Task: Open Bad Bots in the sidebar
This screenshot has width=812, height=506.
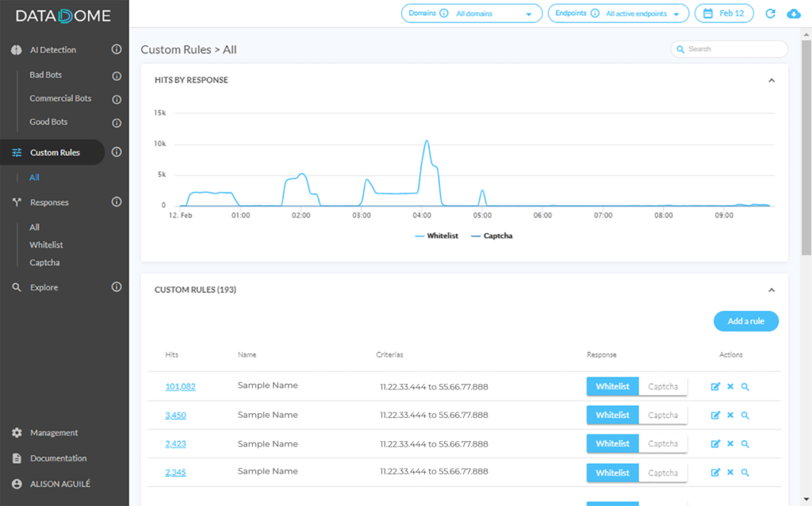Action: [x=45, y=75]
